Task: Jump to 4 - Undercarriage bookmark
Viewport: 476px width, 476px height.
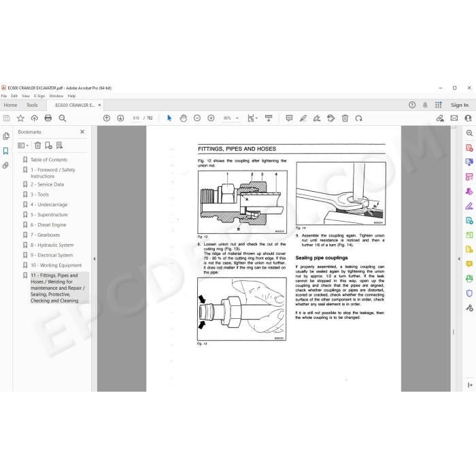Action: point(49,205)
